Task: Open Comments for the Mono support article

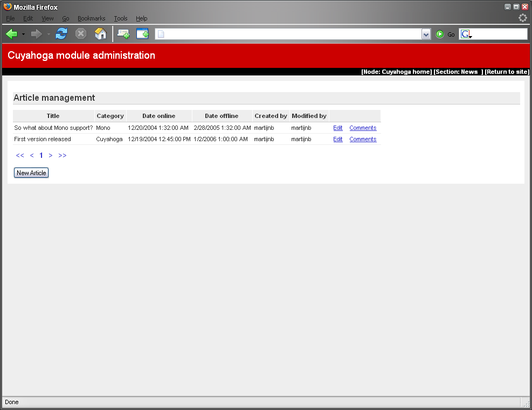Action: tap(363, 128)
